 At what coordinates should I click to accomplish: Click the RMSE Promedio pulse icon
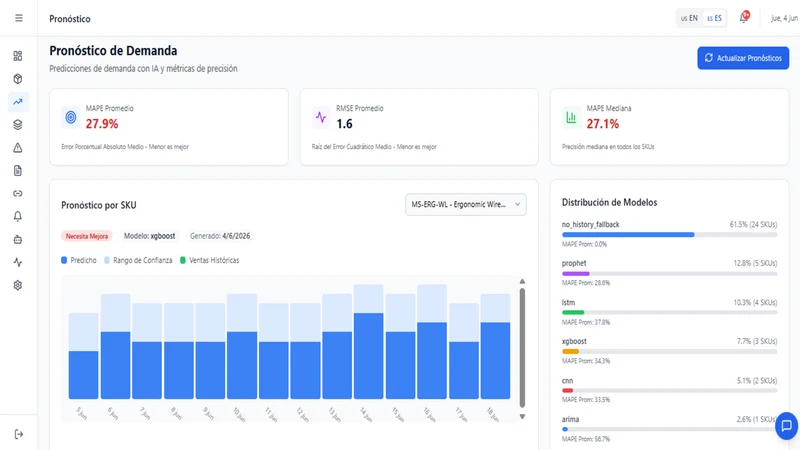[321, 117]
